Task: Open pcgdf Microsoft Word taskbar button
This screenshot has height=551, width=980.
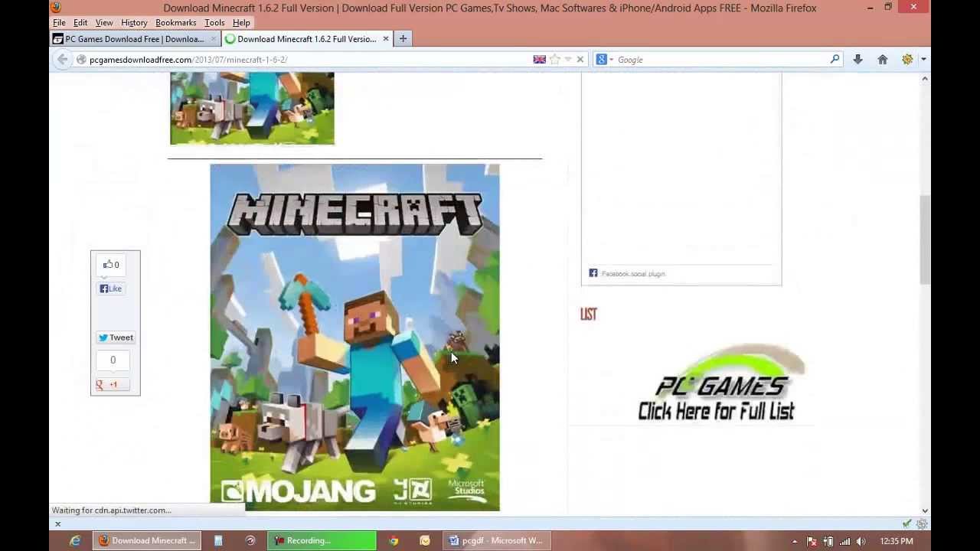Action: click(x=496, y=540)
